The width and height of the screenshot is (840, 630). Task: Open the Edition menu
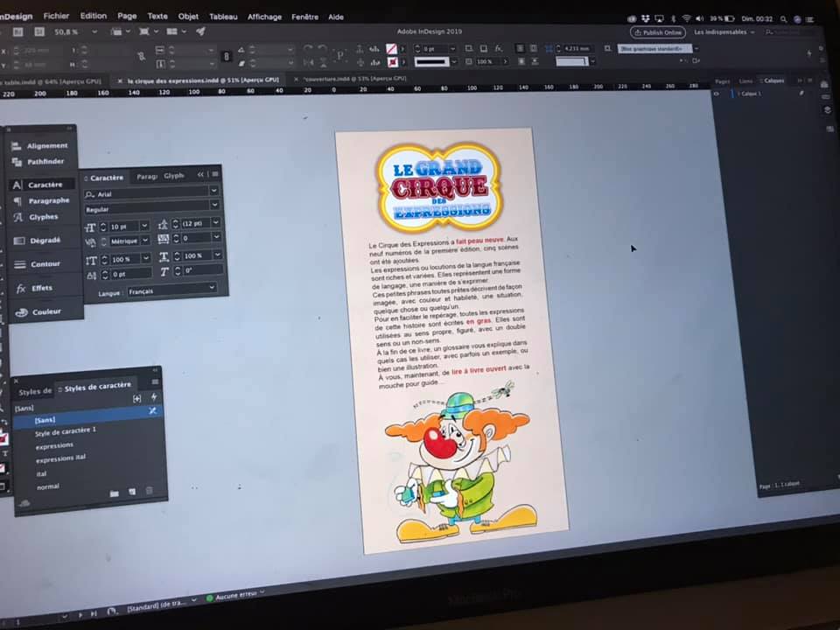click(x=94, y=16)
